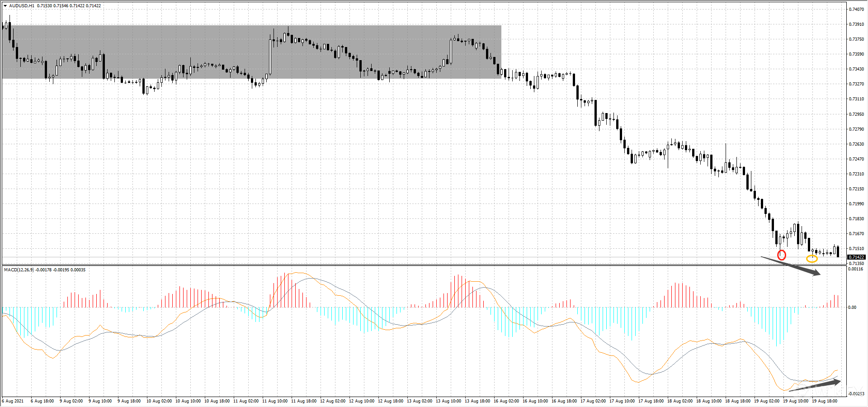Click the tall white candle at 11 Aug 10:00
This screenshot has height=407, width=868.
270,57
